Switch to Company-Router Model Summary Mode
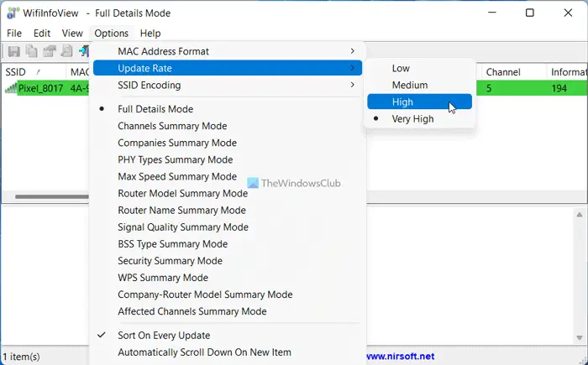Image resolution: width=588 pixels, height=365 pixels. pyautogui.click(x=228, y=295)
